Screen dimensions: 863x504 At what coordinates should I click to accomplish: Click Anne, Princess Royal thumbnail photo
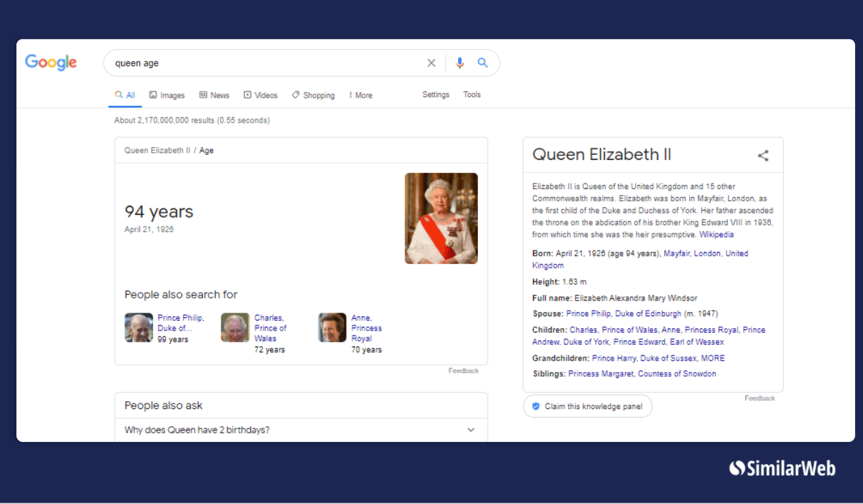pos(332,328)
